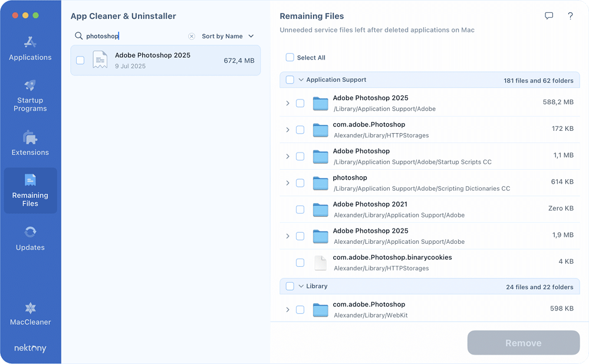This screenshot has height=364, width=589.
Task: Click 'com.adobe.Photoshop.binarycookies' file name
Action: coord(392,257)
